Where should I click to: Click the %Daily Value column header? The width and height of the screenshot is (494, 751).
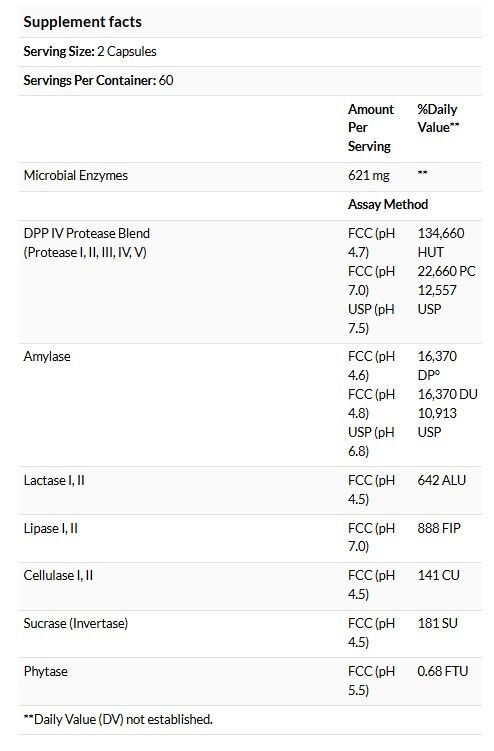[438, 118]
